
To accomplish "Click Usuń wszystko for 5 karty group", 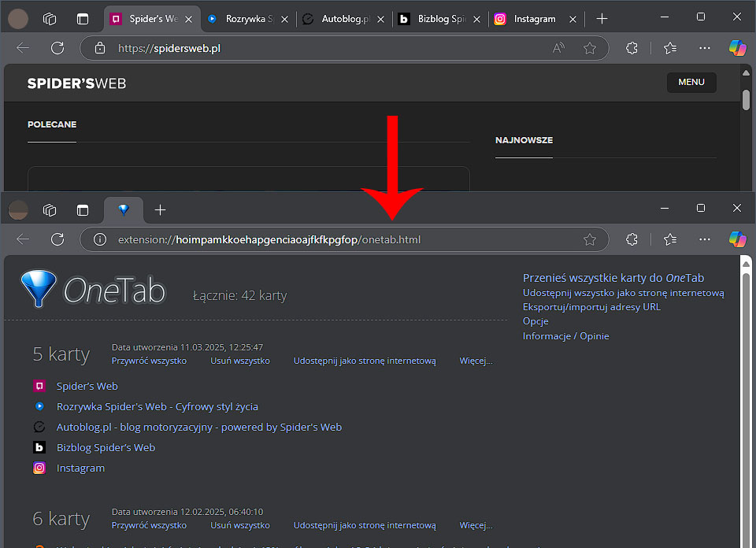I will coord(240,361).
